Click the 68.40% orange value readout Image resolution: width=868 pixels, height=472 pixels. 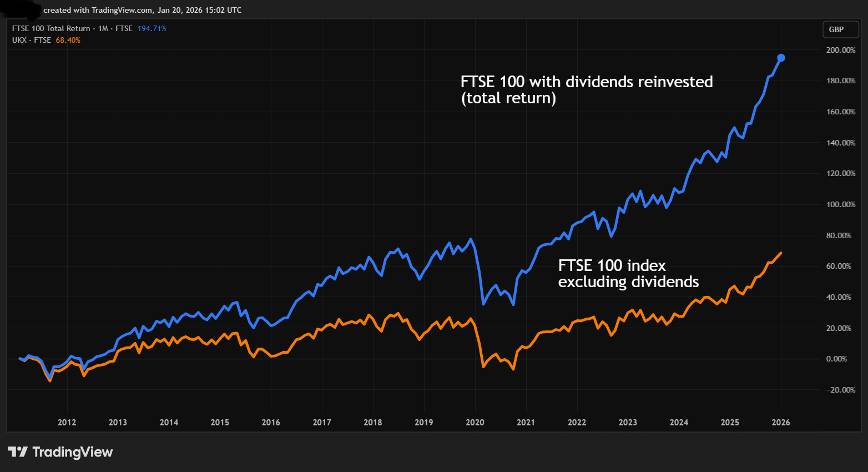click(x=67, y=40)
